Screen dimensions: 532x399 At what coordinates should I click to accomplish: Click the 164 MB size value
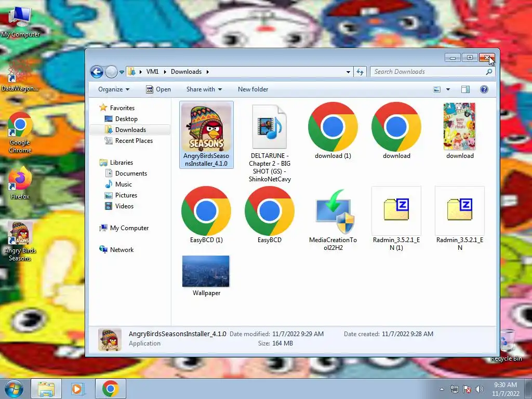[282, 343]
